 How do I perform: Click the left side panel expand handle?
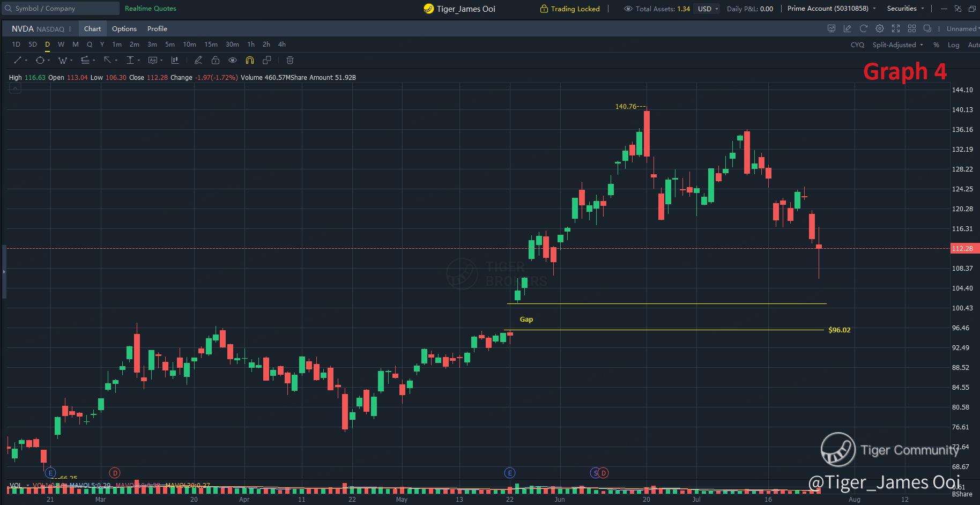point(3,272)
